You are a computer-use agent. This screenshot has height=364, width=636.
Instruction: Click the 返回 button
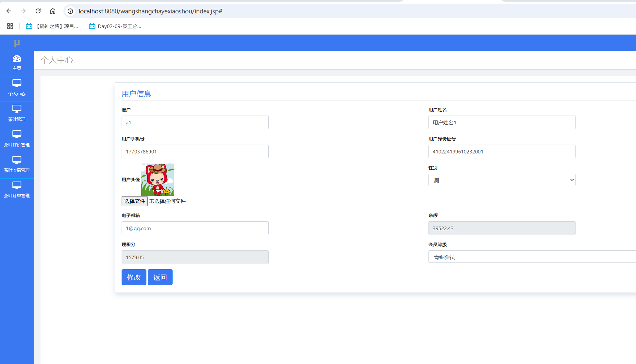[x=160, y=277]
